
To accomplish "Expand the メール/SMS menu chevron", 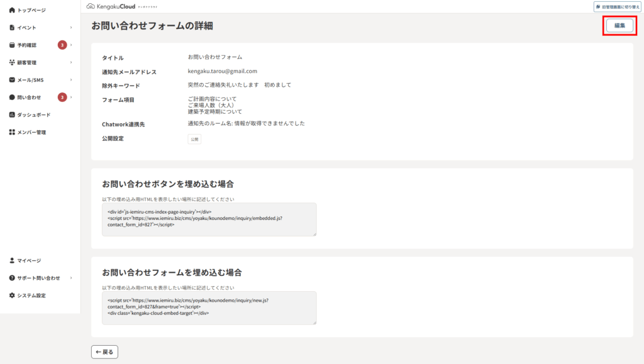I will pos(71,80).
